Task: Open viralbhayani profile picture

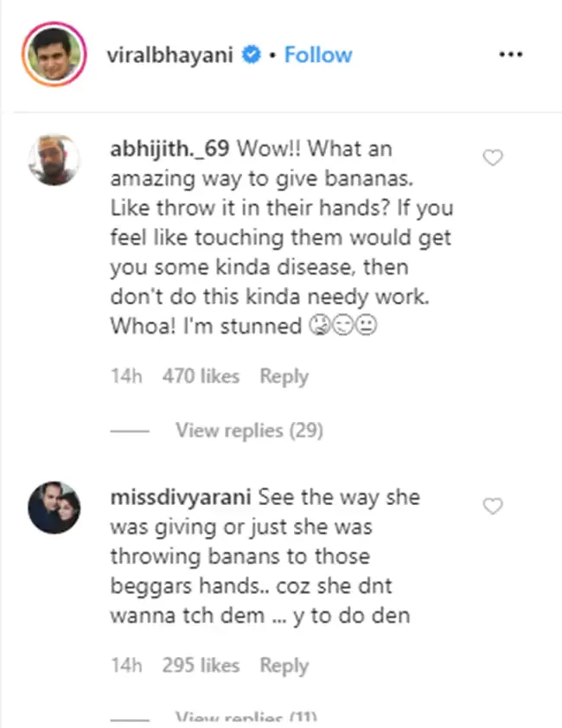Action: [x=55, y=54]
